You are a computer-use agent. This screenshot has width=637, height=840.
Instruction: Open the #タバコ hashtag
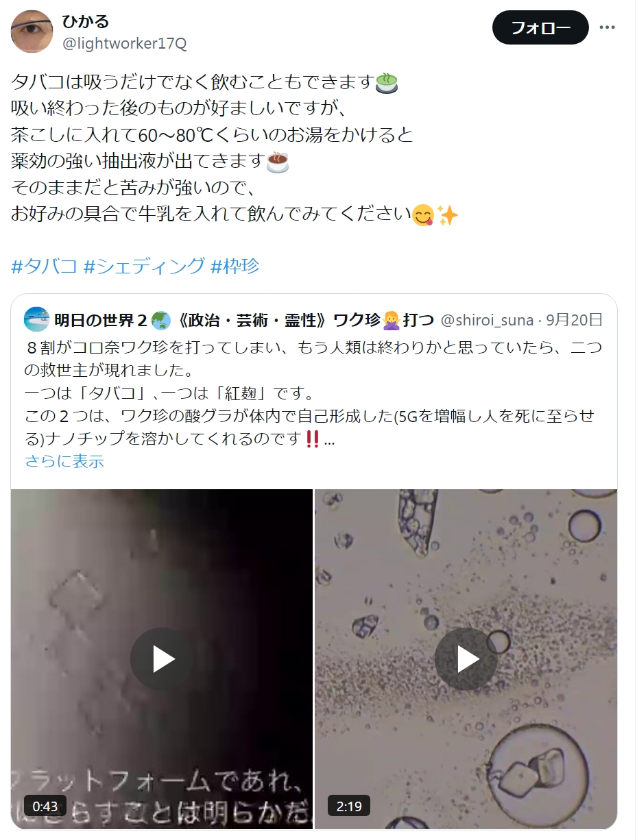pyautogui.click(x=45, y=266)
